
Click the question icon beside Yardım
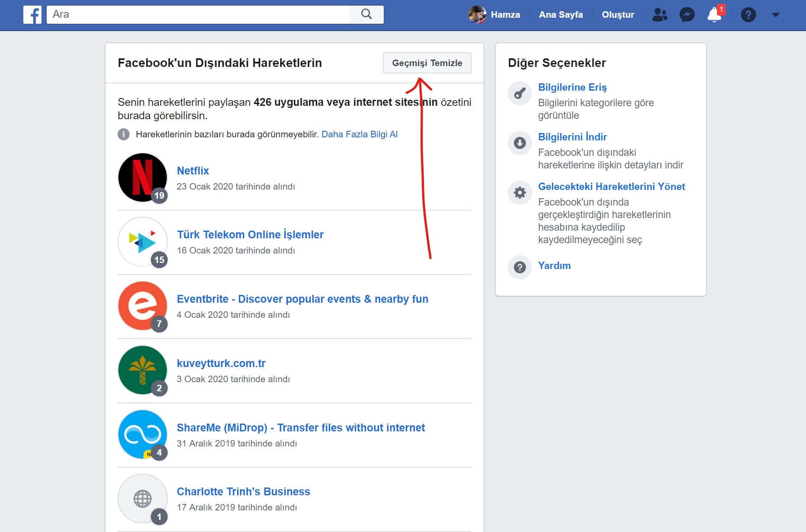[x=519, y=267]
